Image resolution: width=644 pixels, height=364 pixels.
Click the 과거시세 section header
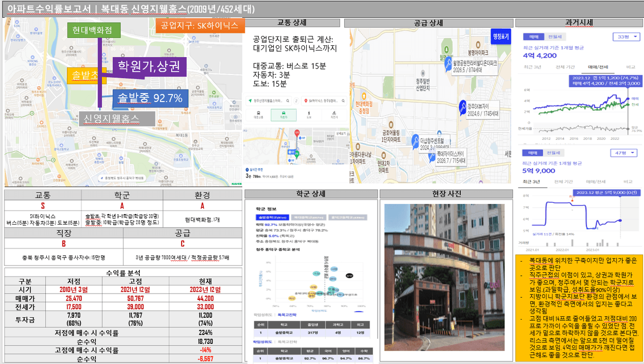click(x=579, y=23)
